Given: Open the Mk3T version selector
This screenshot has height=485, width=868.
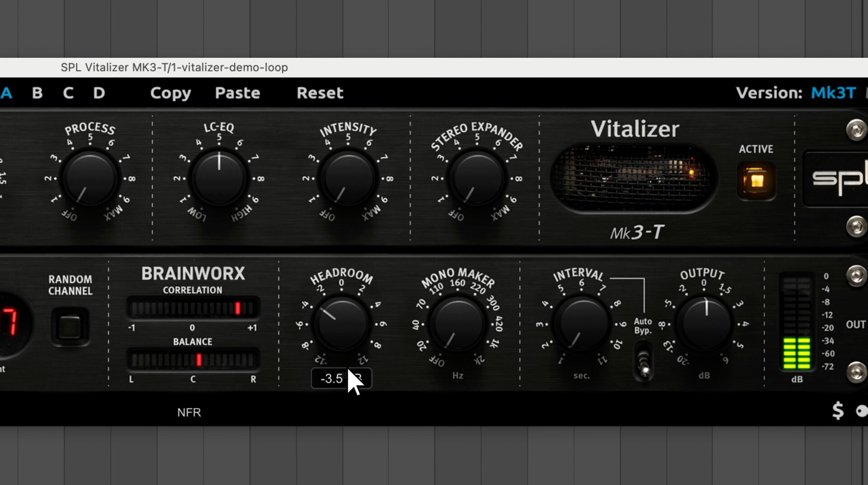Looking at the screenshot, I should 833,93.
